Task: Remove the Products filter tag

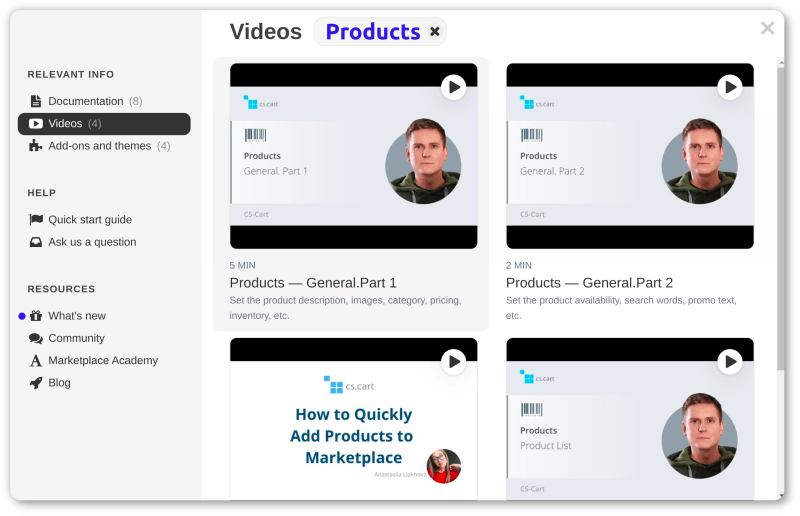Action: pos(435,32)
